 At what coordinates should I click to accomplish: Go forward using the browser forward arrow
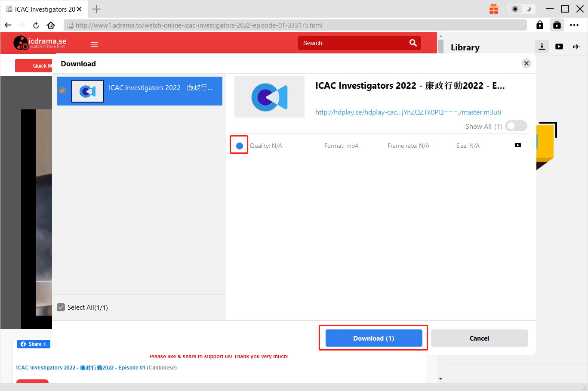(22, 25)
